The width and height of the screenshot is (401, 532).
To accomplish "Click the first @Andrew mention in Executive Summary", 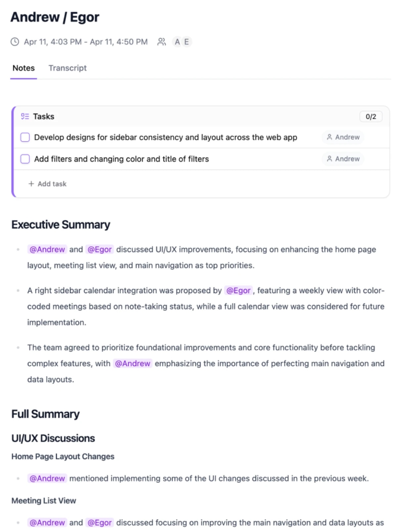I will [47, 249].
